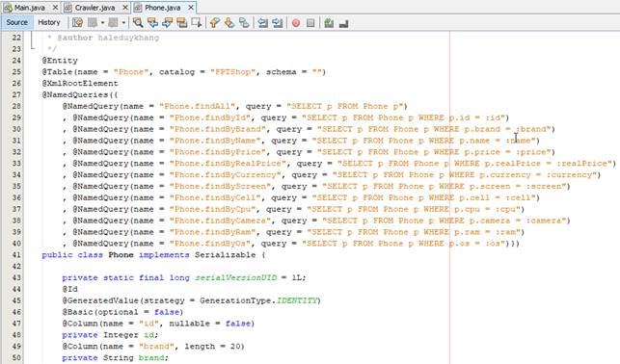
Task: Click the "Phone.findByCurrency" string
Action: click(x=225, y=175)
